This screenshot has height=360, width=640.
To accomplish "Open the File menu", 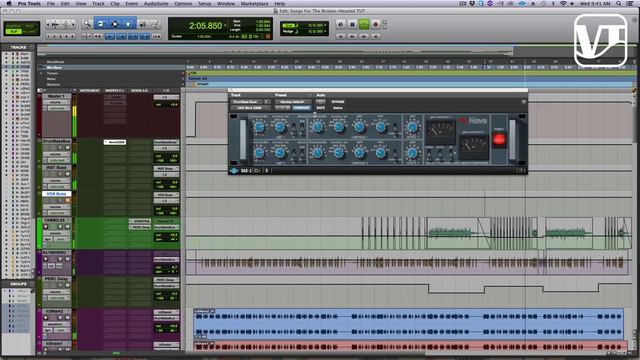I will [x=51, y=3].
